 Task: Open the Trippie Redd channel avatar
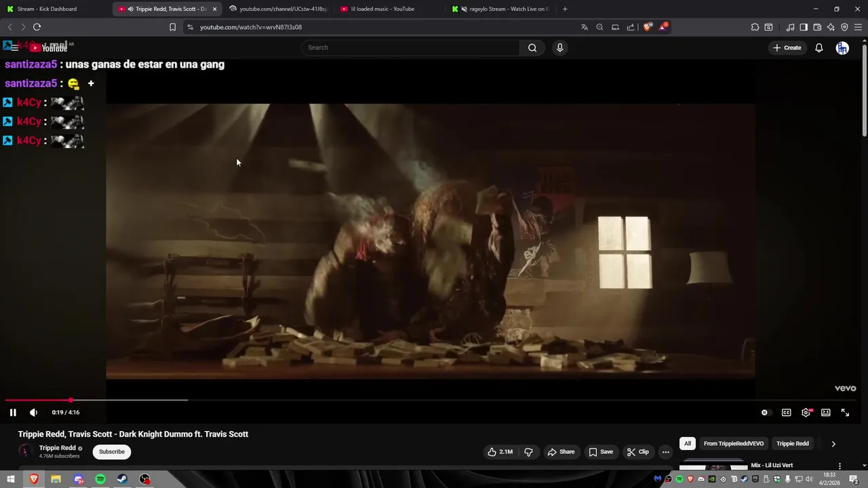tap(25, 451)
